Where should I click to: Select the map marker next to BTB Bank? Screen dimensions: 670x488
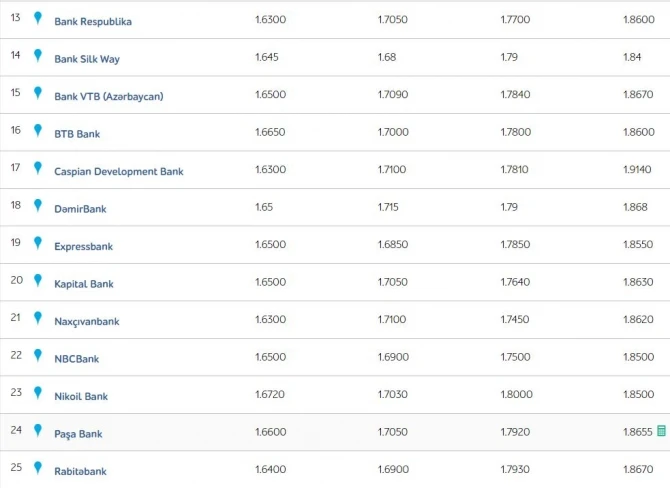[38, 130]
